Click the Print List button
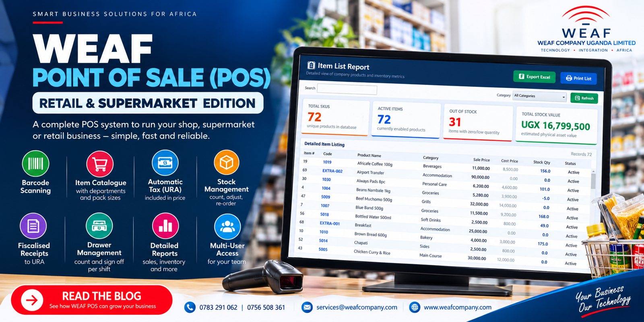The height and width of the screenshot is (322, 644). coord(578,78)
